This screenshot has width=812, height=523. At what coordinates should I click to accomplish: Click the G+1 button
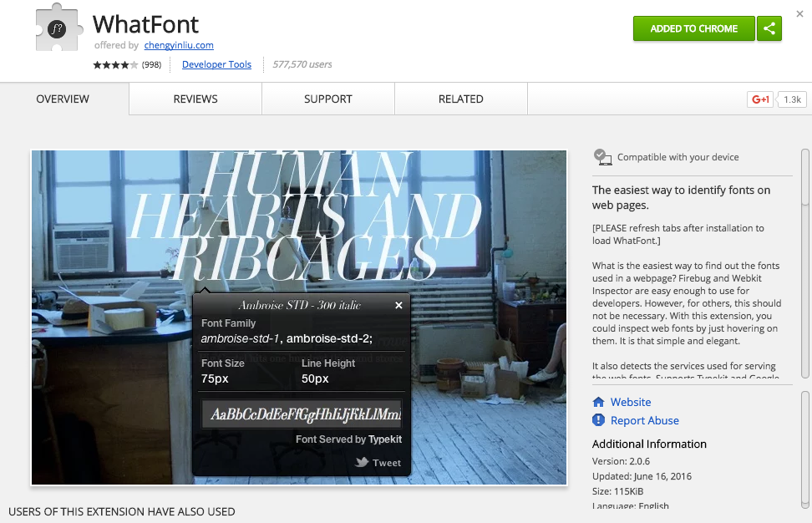759,99
